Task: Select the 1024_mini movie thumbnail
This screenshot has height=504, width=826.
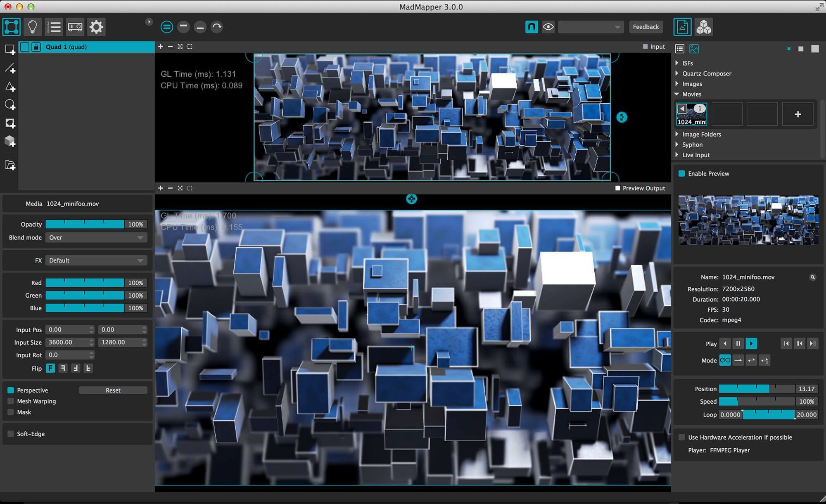Action: coord(692,114)
